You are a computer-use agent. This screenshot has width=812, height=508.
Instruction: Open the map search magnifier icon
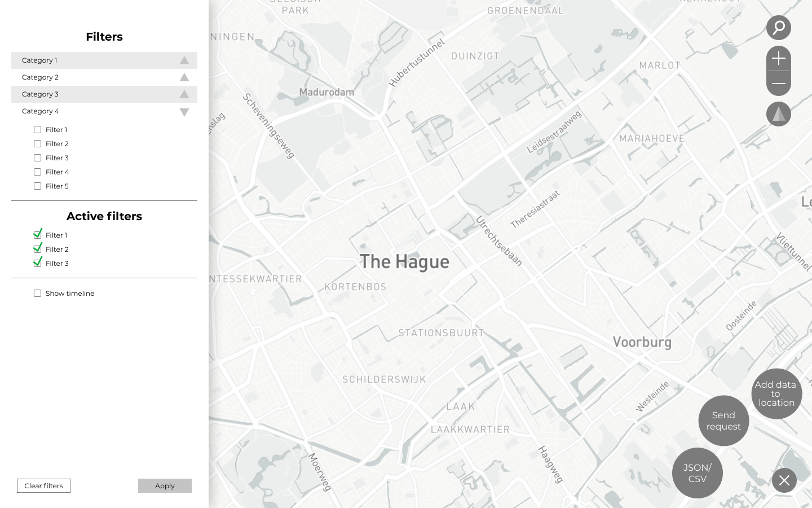point(778,28)
